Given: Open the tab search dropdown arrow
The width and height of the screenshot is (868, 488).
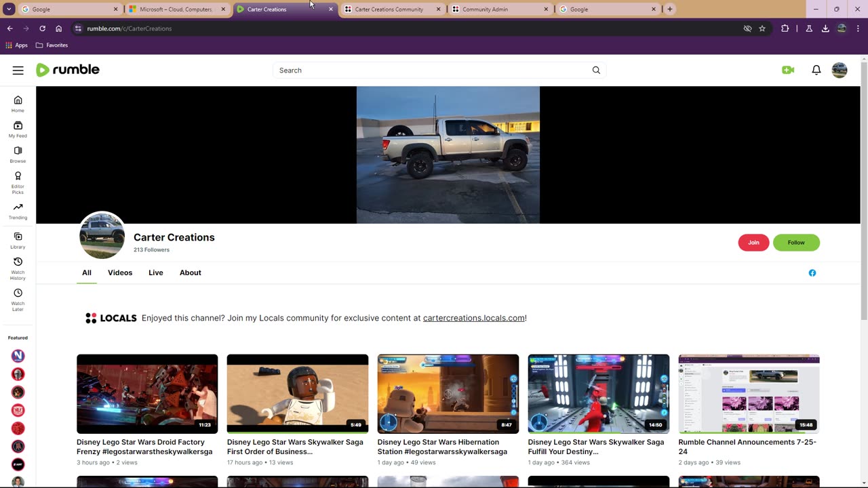Looking at the screenshot, I should pos(9,9).
